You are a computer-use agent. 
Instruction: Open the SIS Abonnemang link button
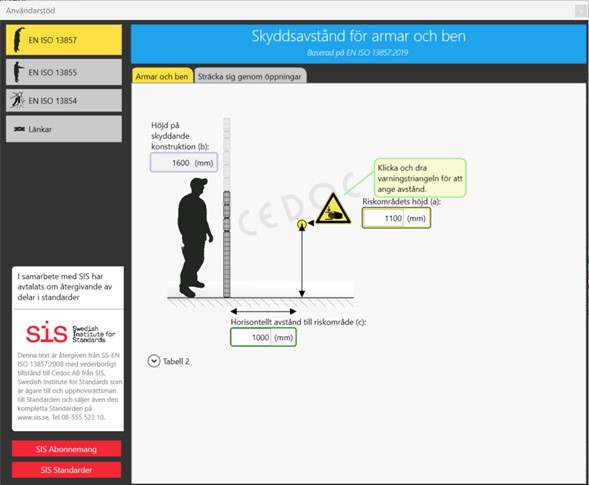[x=66, y=449]
